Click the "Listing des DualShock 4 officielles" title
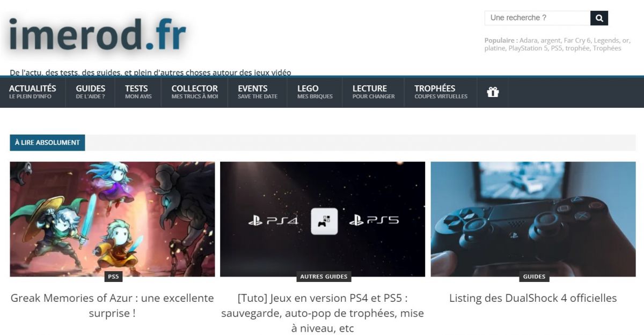 (533, 298)
